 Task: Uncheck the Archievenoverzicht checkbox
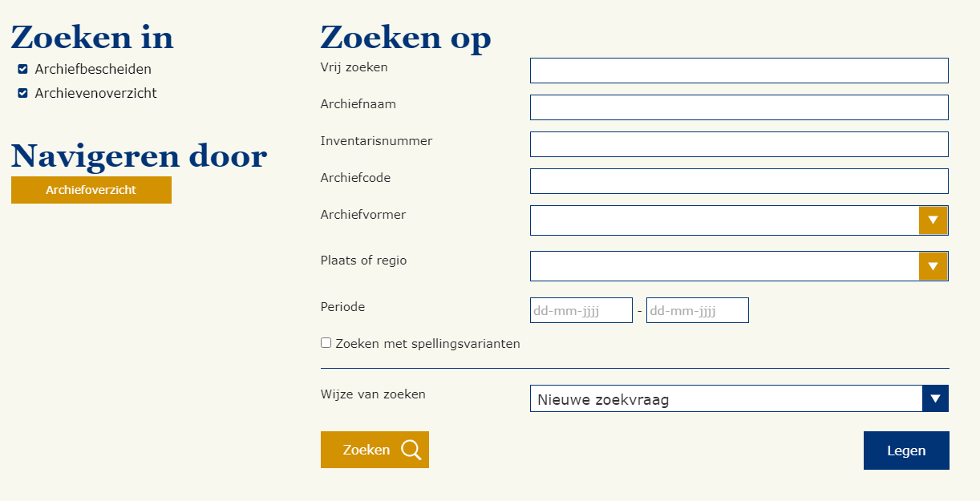point(22,93)
